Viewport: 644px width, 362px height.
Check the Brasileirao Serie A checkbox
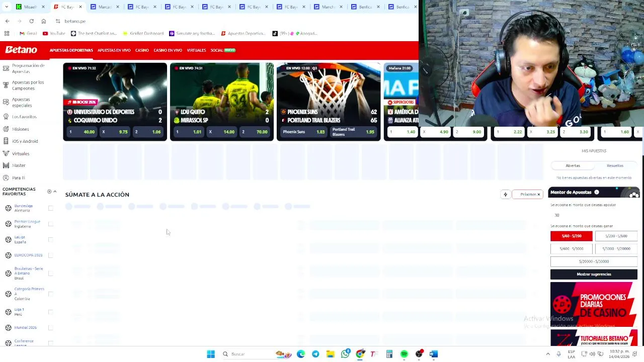[50, 274]
